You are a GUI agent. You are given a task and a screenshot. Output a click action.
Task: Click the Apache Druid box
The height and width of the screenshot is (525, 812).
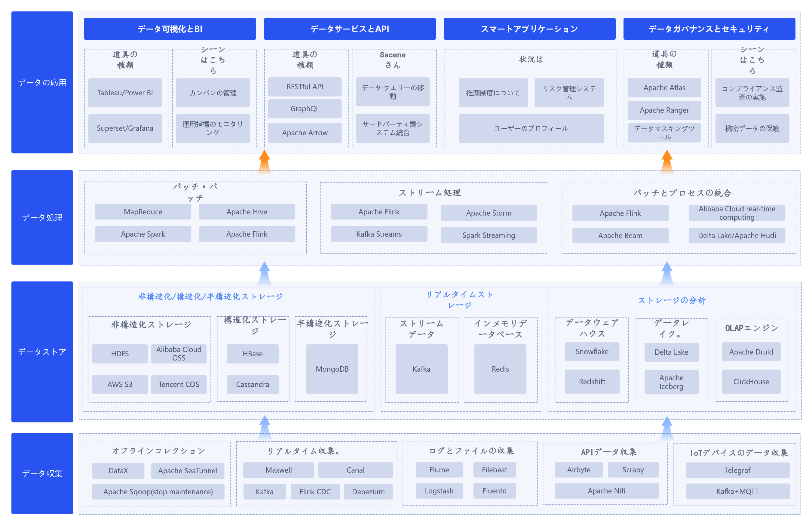coord(751,352)
